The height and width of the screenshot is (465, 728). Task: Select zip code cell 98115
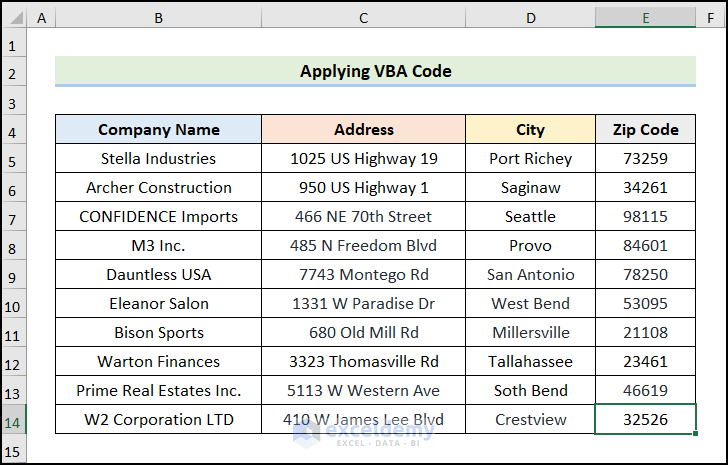point(645,217)
